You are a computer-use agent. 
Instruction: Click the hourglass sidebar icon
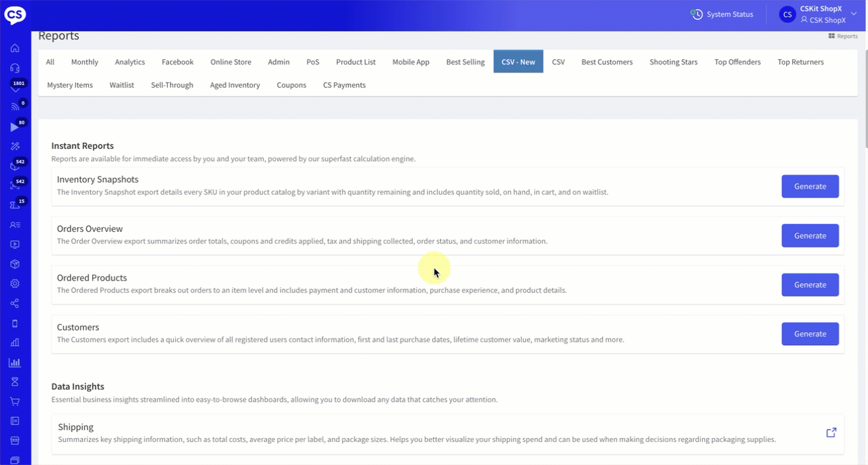click(15, 382)
